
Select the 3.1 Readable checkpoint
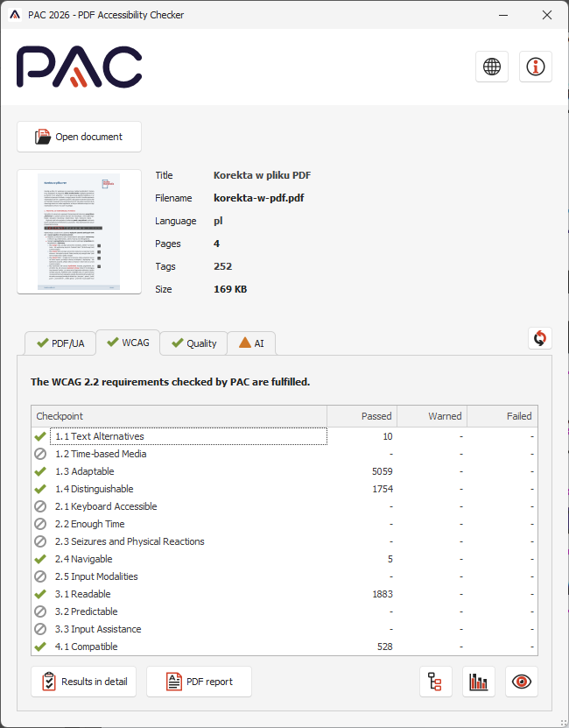click(284, 594)
